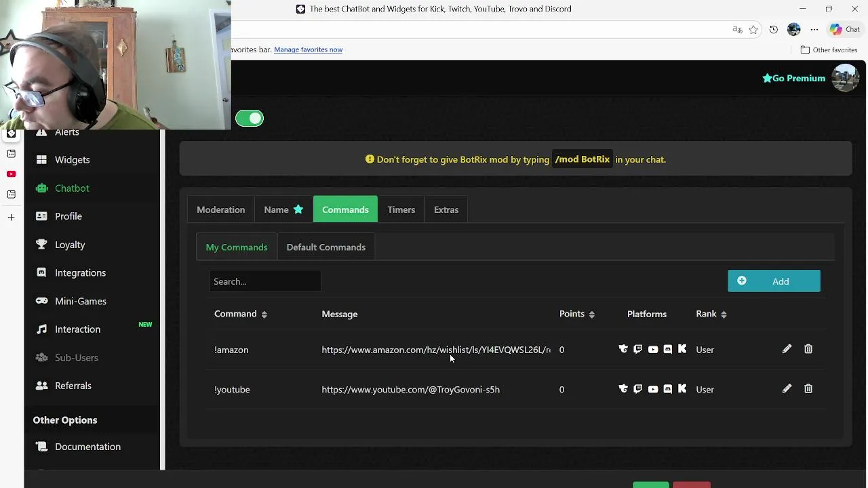Open the Copilot Chat button

click(x=845, y=29)
